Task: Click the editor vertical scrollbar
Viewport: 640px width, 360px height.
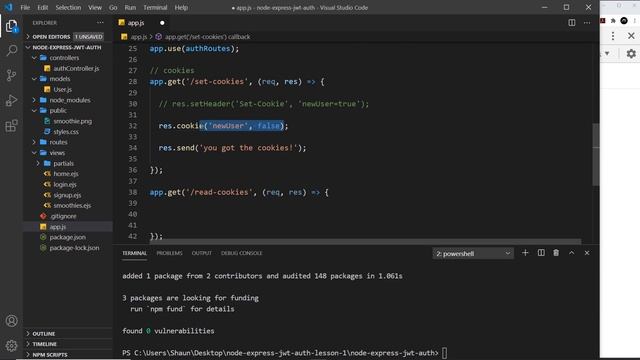Action: pos(596,154)
